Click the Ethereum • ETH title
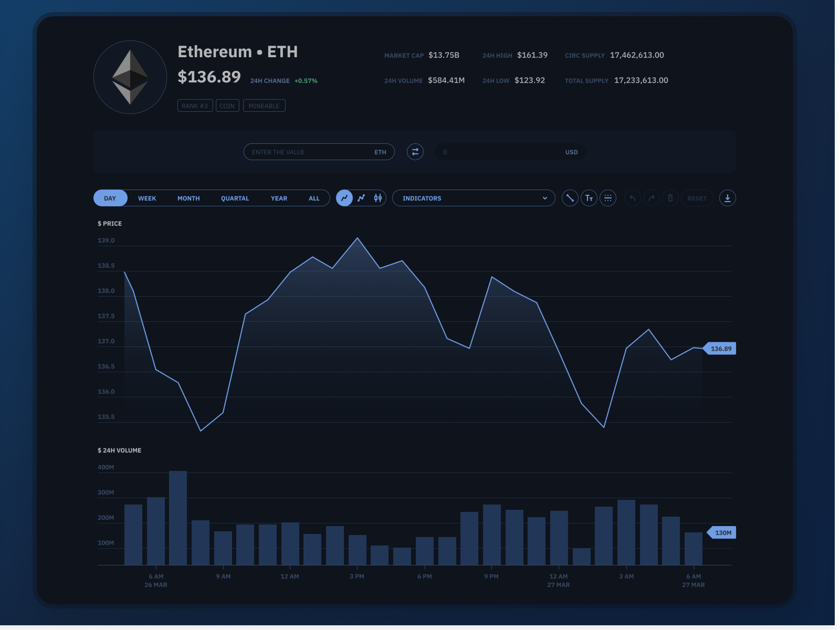Image resolution: width=840 pixels, height=630 pixels. [x=238, y=51]
